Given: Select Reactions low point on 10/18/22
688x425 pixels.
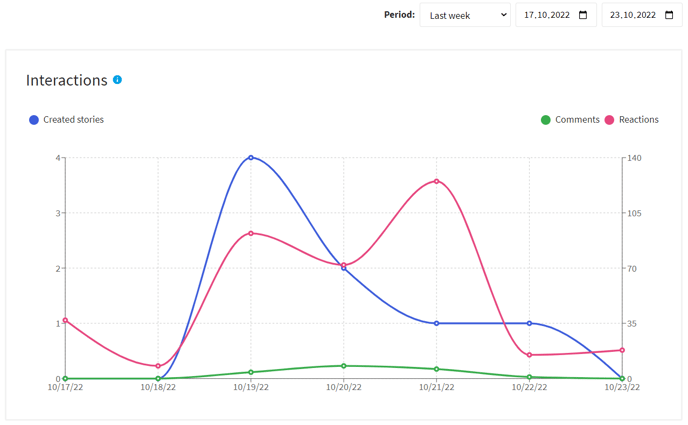Looking at the screenshot, I should 158,366.
